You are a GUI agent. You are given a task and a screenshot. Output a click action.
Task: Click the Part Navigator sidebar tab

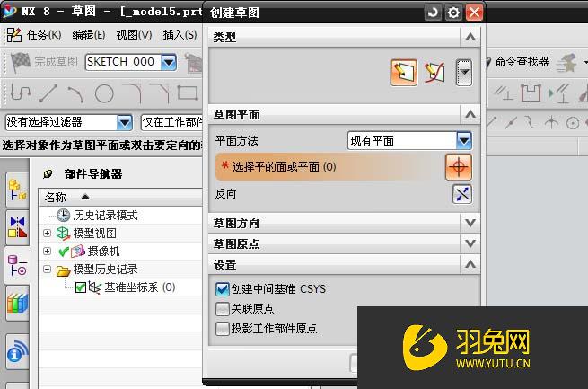pyautogui.click(x=17, y=265)
